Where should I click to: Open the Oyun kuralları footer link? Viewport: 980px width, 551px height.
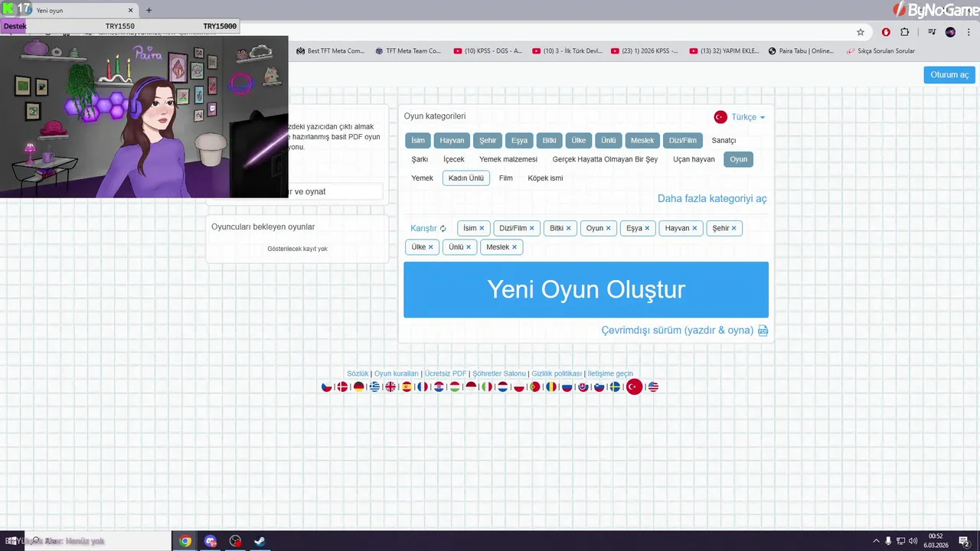[397, 373]
